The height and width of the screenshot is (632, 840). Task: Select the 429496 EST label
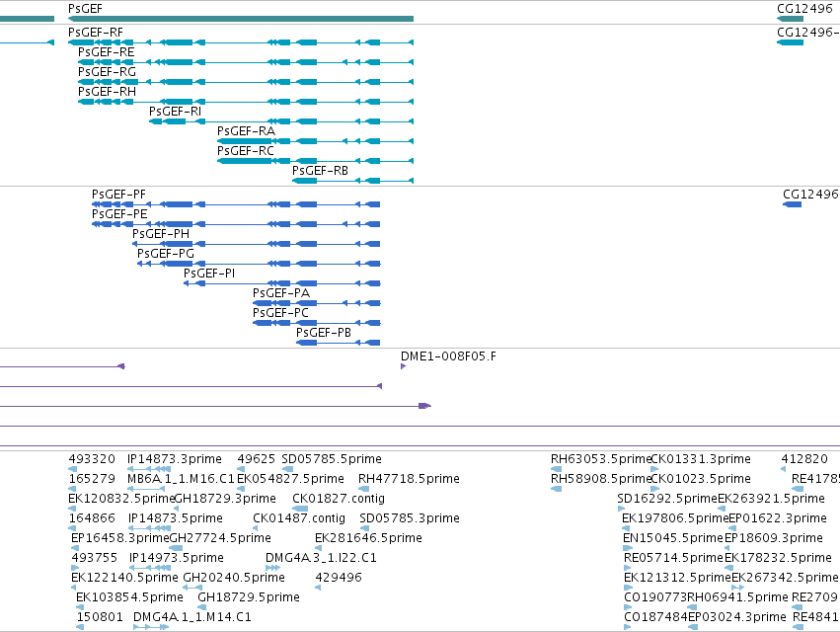point(338,578)
